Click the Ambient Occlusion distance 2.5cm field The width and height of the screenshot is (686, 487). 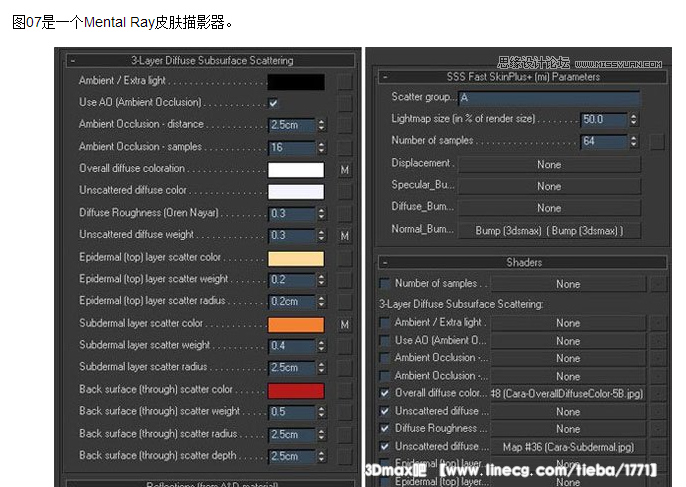coord(292,125)
